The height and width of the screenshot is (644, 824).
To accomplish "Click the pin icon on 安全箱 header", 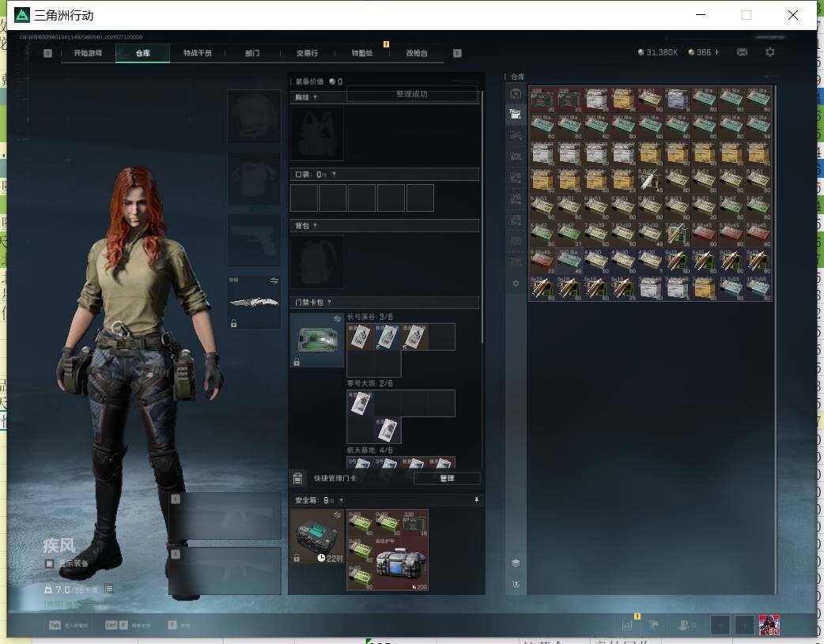I will [476, 500].
